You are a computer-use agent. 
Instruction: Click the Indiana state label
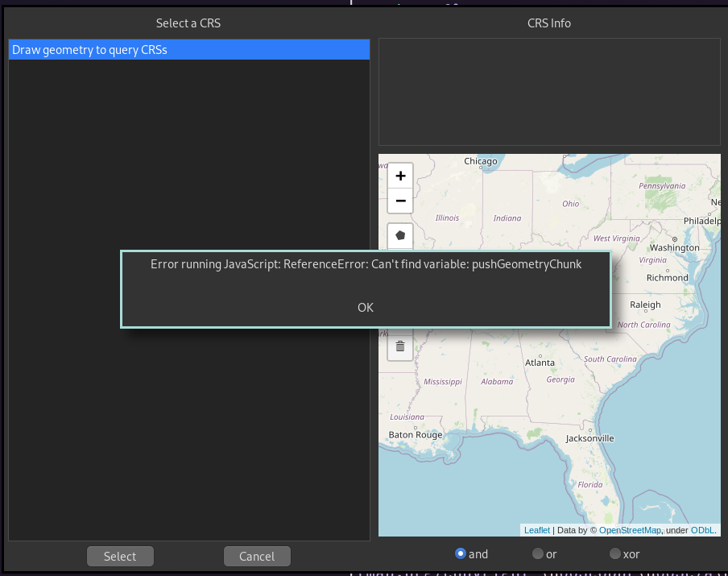coord(507,218)
